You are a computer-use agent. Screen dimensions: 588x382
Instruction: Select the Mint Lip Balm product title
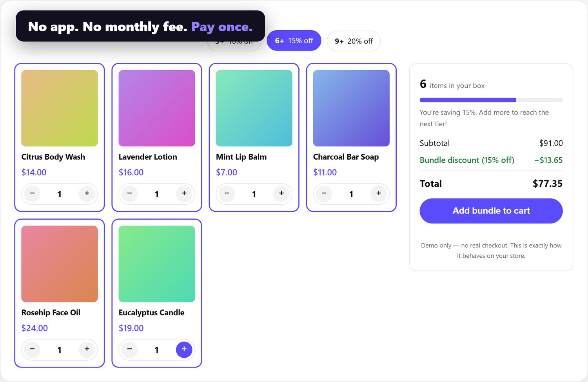click(x=241, y=157)
